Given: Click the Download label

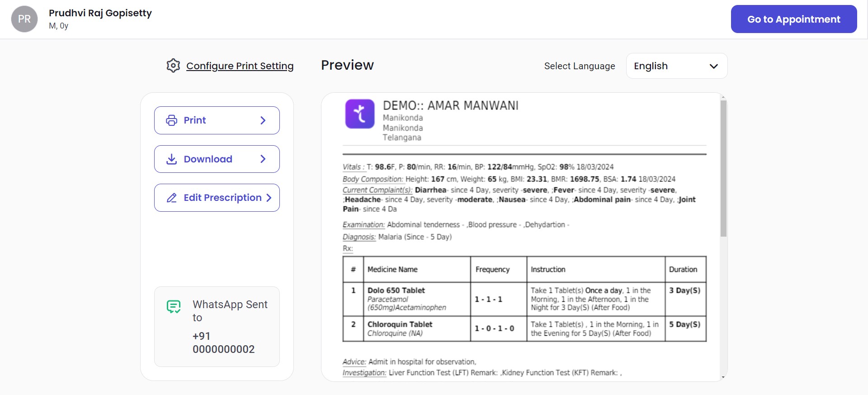Looking at the screenshot, I should coord(208,159).
